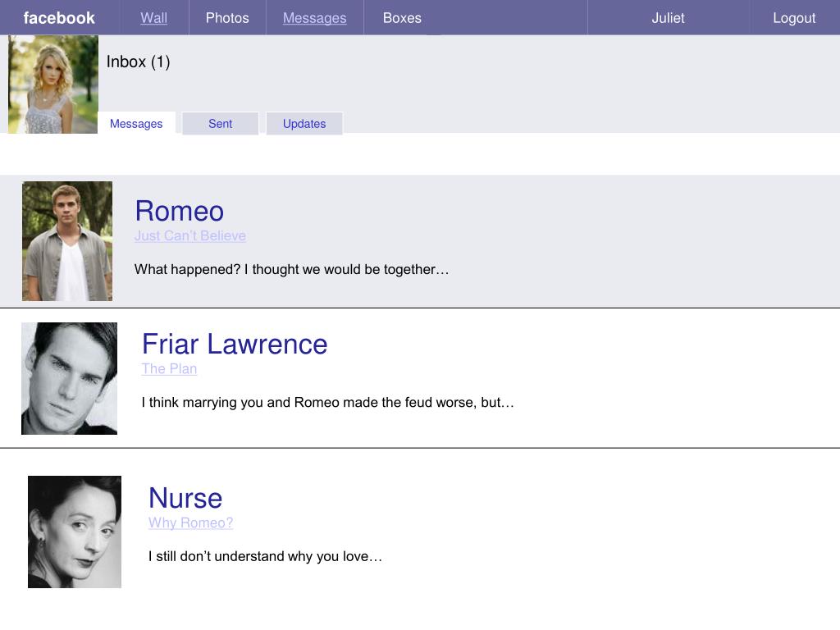Switch to the Sent tab
The image size is (840, 630).
[220, 124]
